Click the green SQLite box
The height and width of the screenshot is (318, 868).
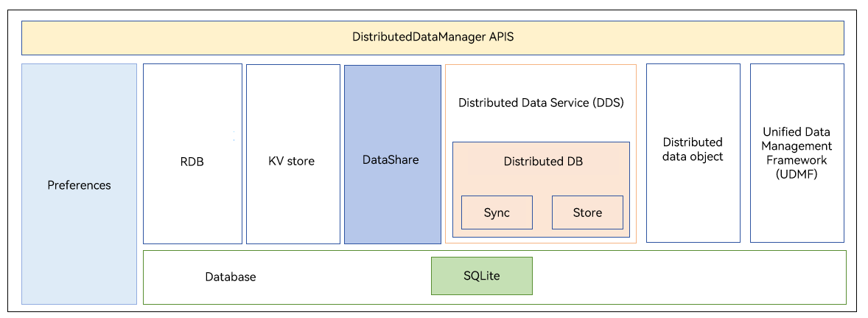pyautogui.click(x=481, y=276)
